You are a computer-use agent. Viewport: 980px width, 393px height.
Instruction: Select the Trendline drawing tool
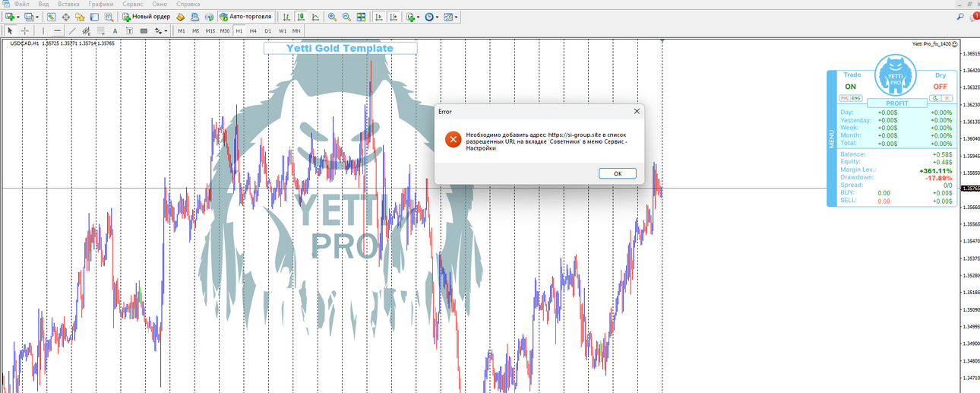[72, 31]
